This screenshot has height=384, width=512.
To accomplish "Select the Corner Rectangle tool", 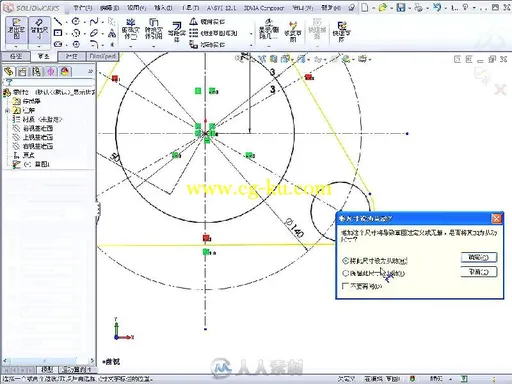I will point(58,33).
